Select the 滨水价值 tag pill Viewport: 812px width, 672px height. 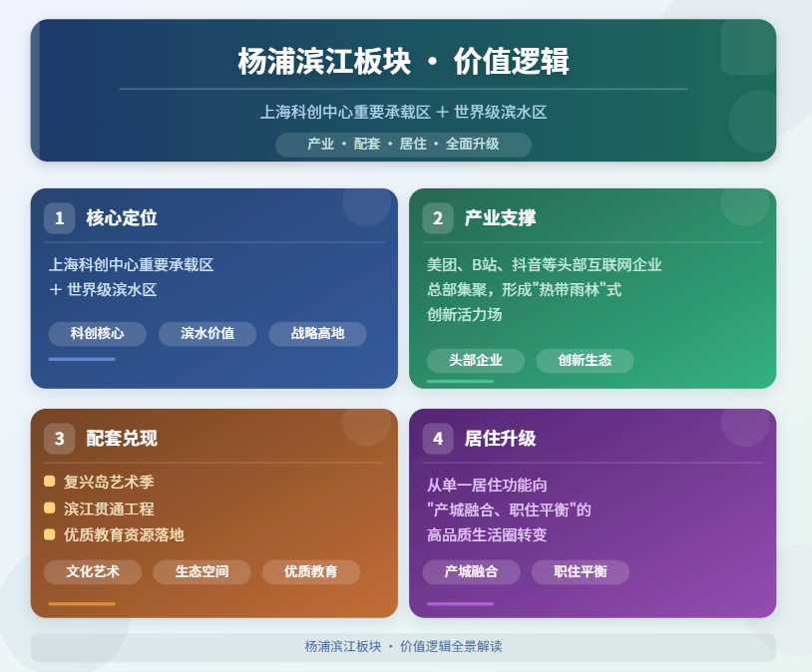click(x=207, y=334)
